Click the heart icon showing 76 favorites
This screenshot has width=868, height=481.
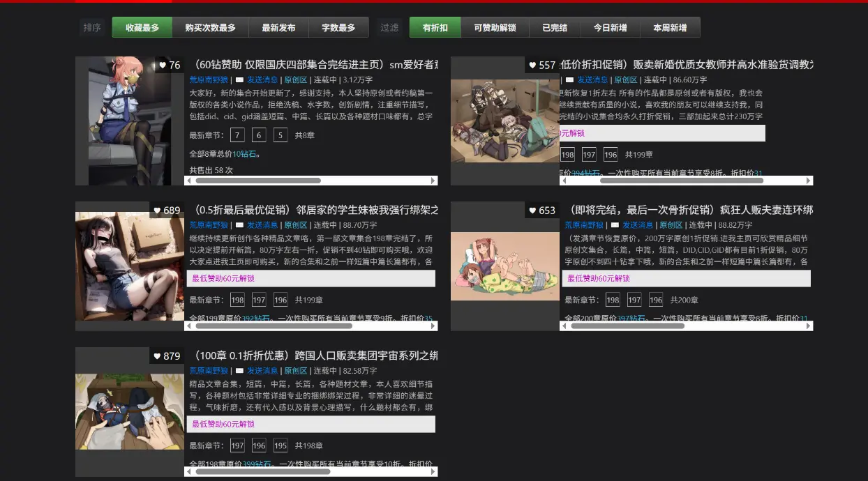163,66
